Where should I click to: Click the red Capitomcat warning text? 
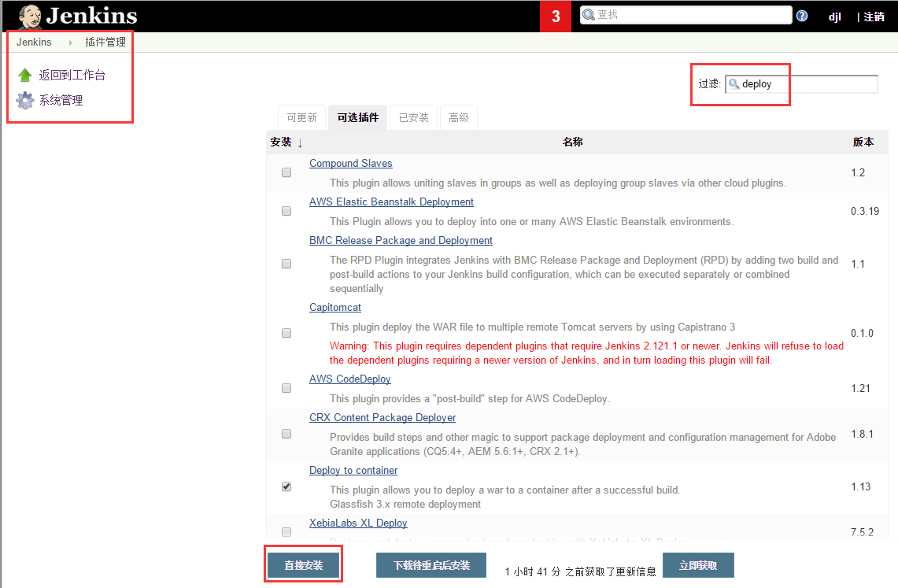tap(586, 353)
